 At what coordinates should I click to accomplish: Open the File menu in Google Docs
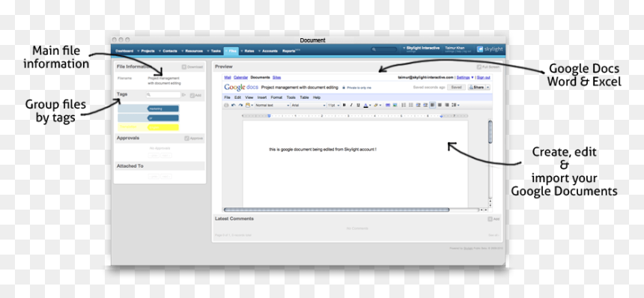point(227,97)
